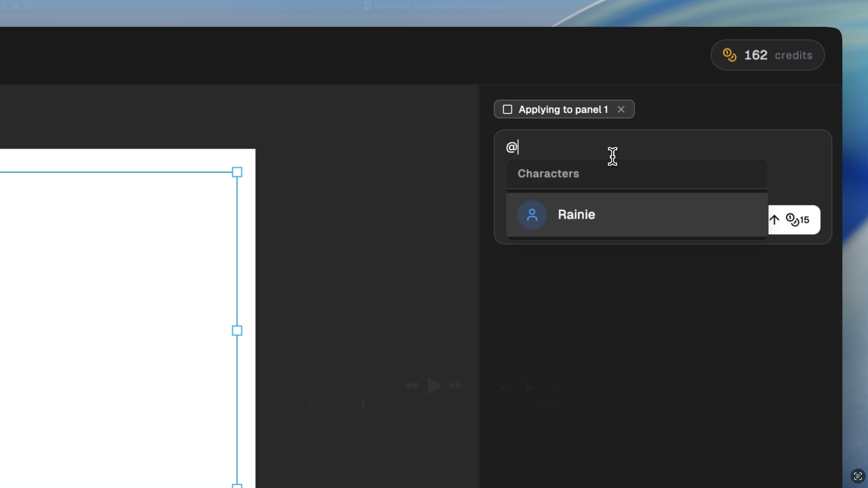Click the top-right panel resize handle

pos(237,172)
